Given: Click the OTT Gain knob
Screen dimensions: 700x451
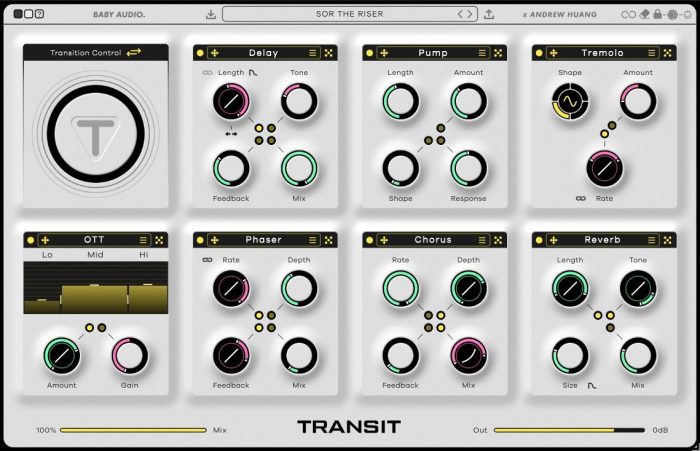Looking at the screenshot, I should coord(129,356).
